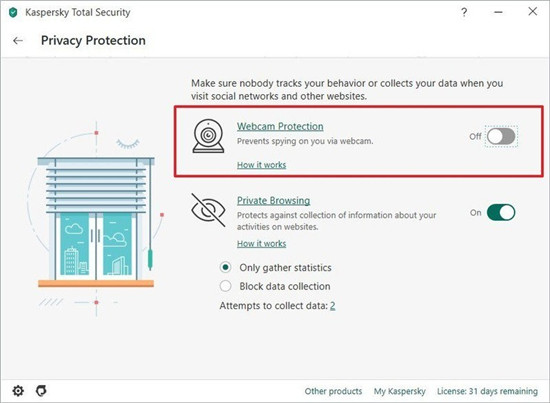Click the crossed-out eye Private Browsing icon
550x403 pixels.
(208, 210)
